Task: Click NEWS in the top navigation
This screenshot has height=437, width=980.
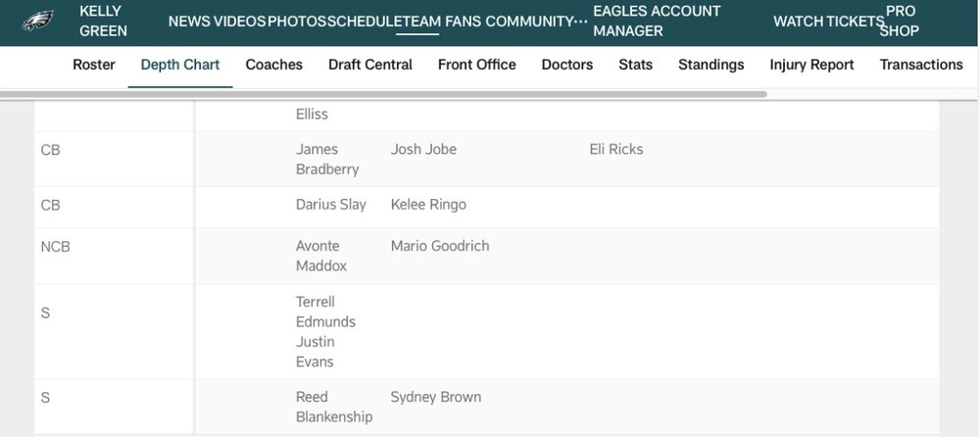Action: pyautogui.click(x=188, y=22)
